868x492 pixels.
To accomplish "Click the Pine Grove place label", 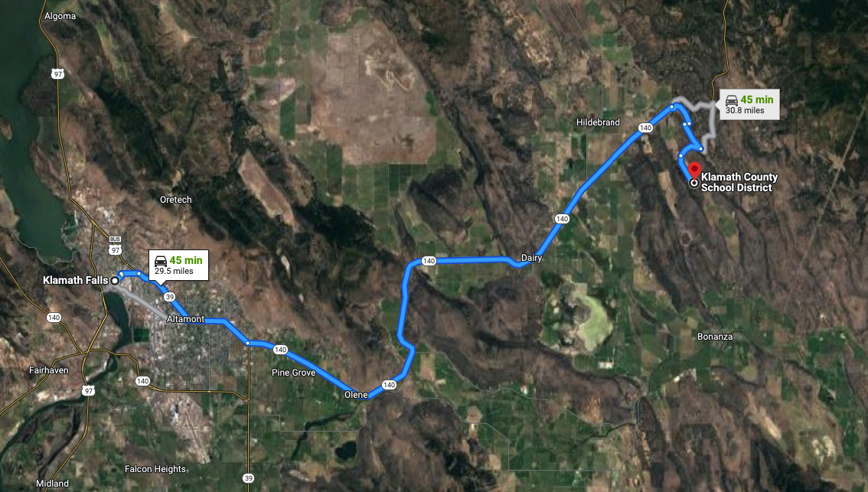I will point(293,373).
